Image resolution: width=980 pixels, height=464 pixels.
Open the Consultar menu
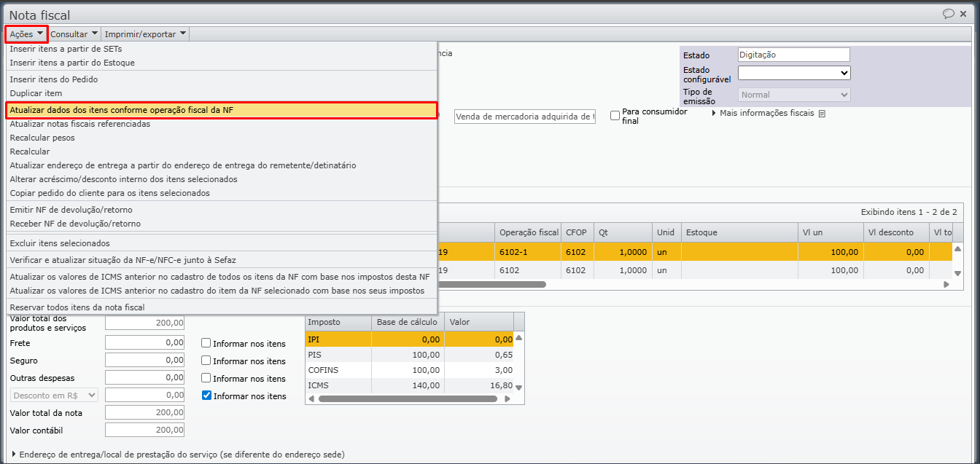74,34
